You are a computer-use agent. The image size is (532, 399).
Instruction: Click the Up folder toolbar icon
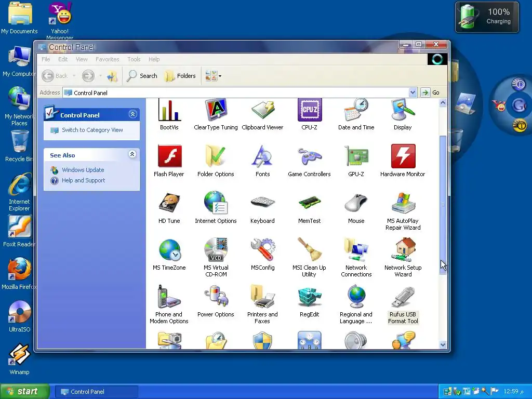(112, 76)
